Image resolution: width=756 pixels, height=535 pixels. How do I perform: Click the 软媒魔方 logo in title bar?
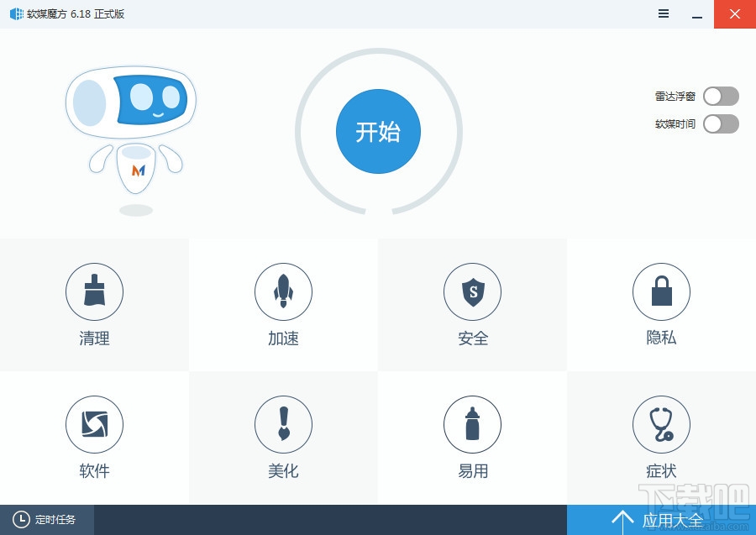point(17,14)
